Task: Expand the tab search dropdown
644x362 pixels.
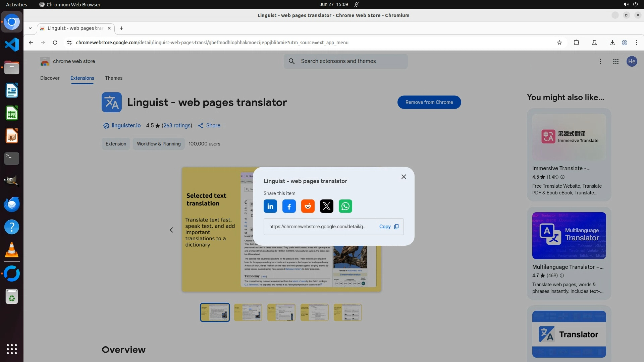Action: coord(30,28)
